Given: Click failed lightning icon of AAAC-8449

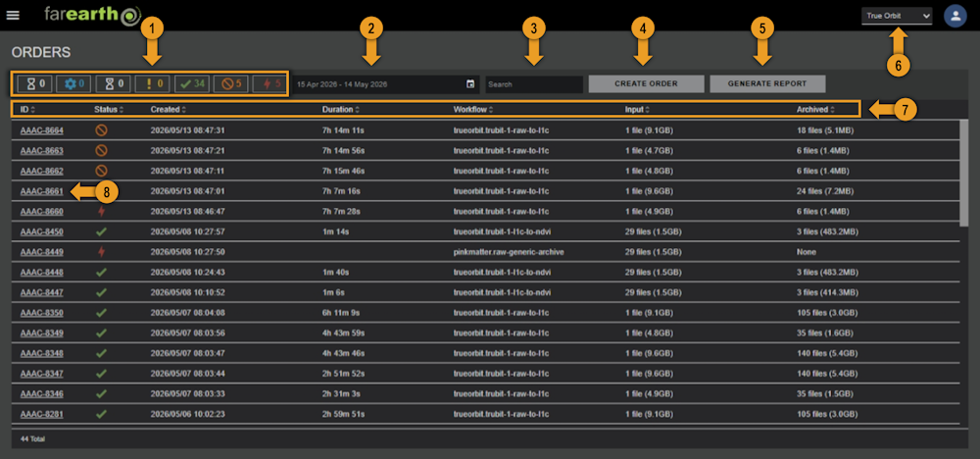Looking at the screenshot, I should pos(101,252).
